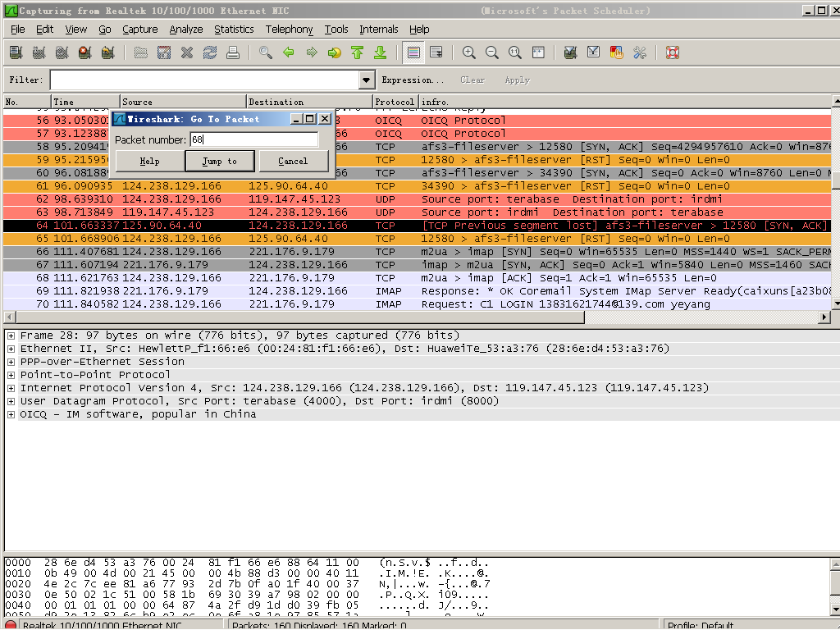
Task: Select packet 70 IMAP LOGIN request
Action: (x=418, y=304)
